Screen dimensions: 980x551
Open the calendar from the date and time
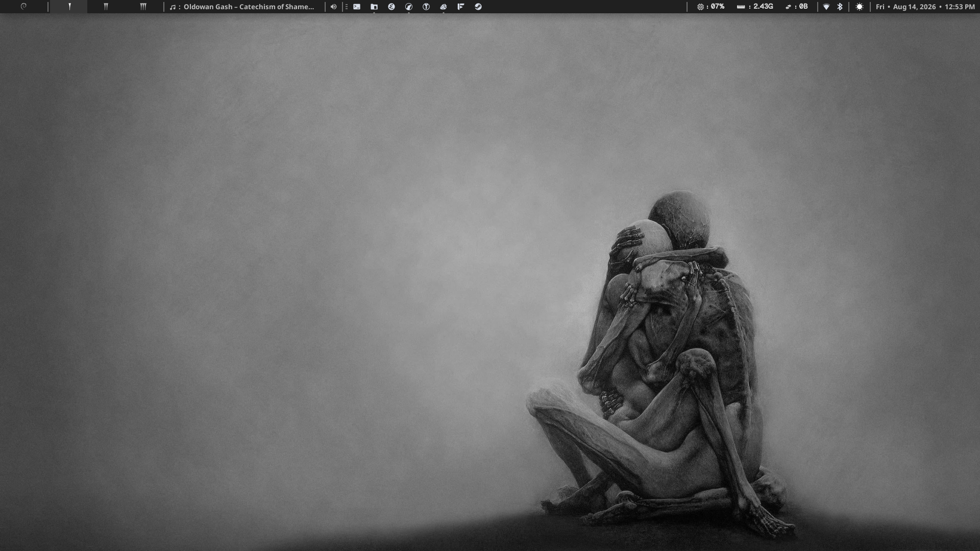(925, 7)
